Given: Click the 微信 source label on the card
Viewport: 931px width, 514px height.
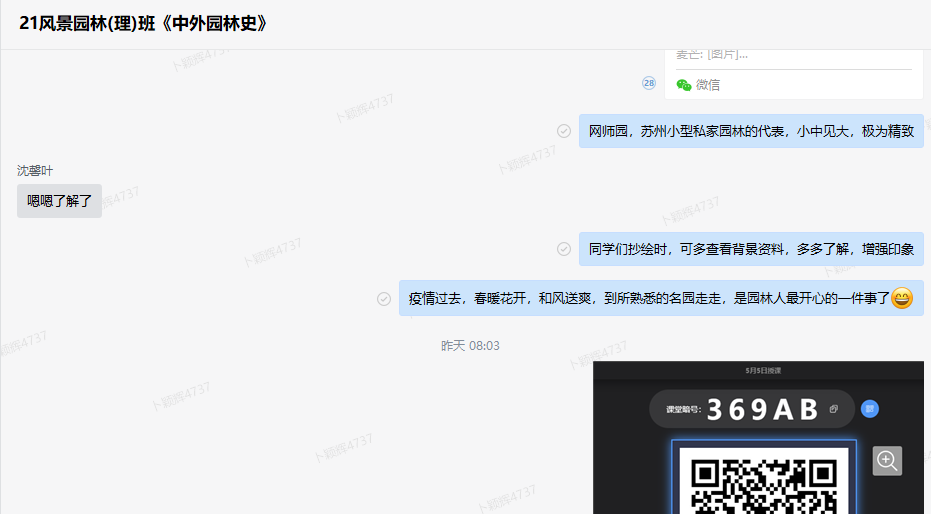Looking at the screenshot, I should 708,85.
